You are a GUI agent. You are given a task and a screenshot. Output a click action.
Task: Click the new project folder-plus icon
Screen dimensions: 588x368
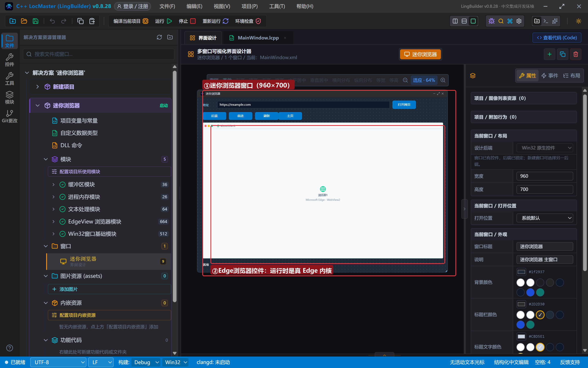pyautogui.click(x=13, y=21)
